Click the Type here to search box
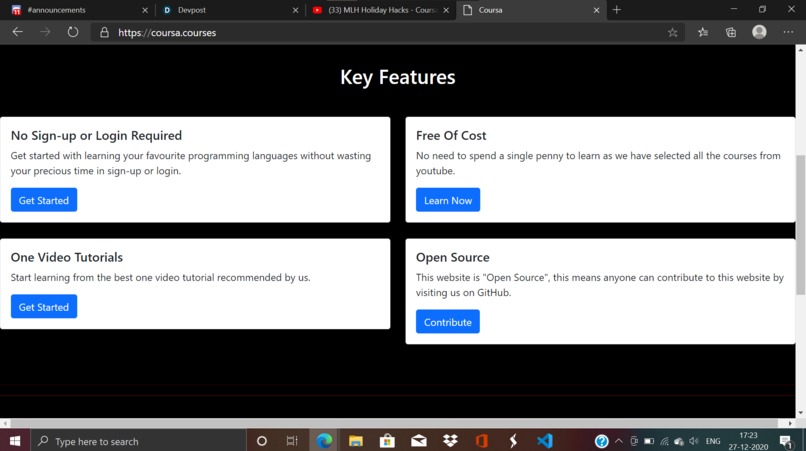 point(139,441)
